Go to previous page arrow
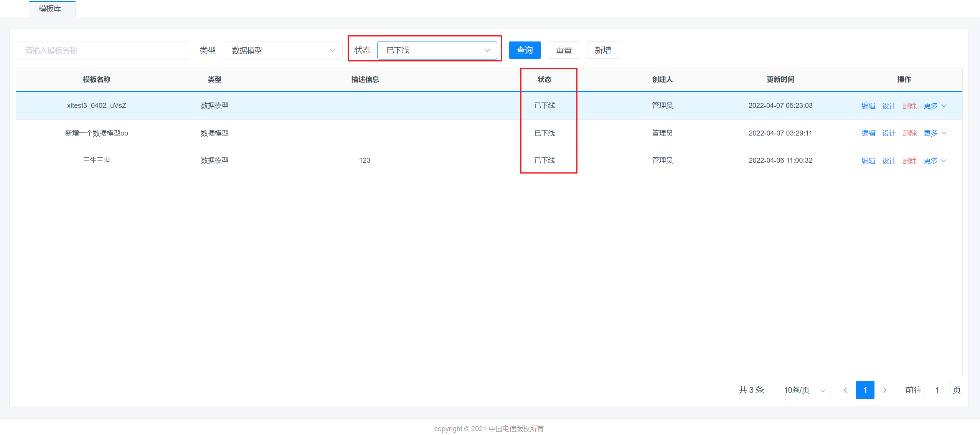Viewport: 980px width, 435px height. [x=845, y=390]
